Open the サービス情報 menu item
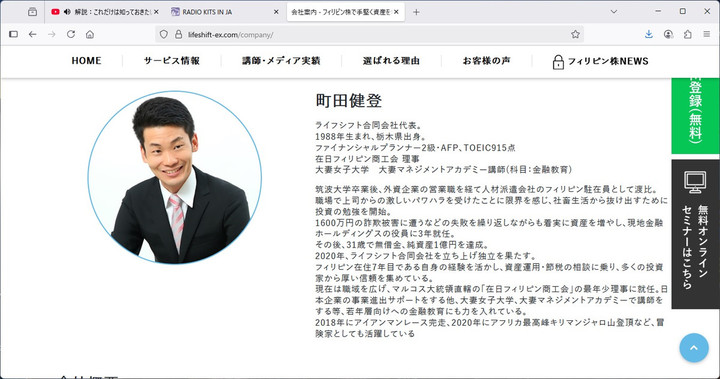720x379 pixels. (172, 61)
